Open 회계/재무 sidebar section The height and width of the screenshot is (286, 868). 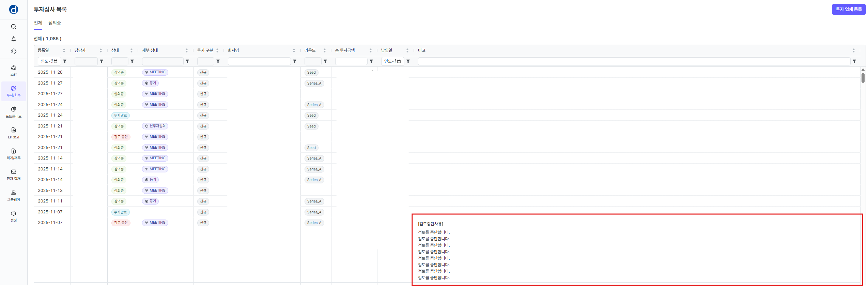(14, 153)
